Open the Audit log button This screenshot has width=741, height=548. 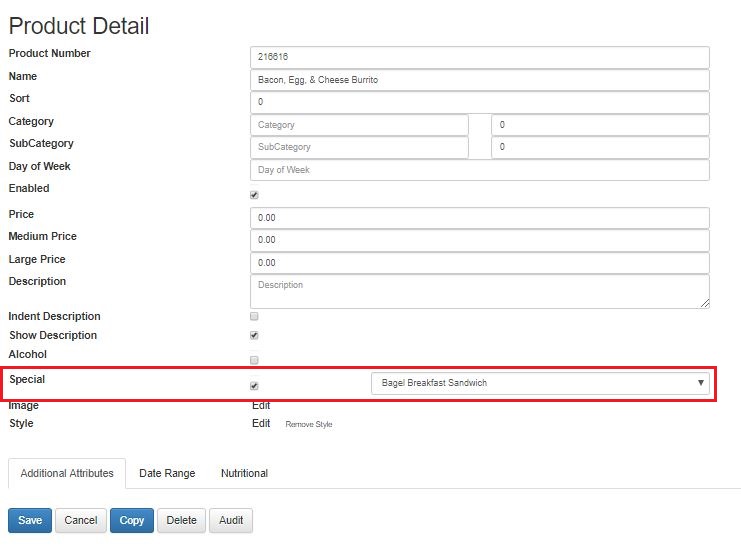(231, 521)
